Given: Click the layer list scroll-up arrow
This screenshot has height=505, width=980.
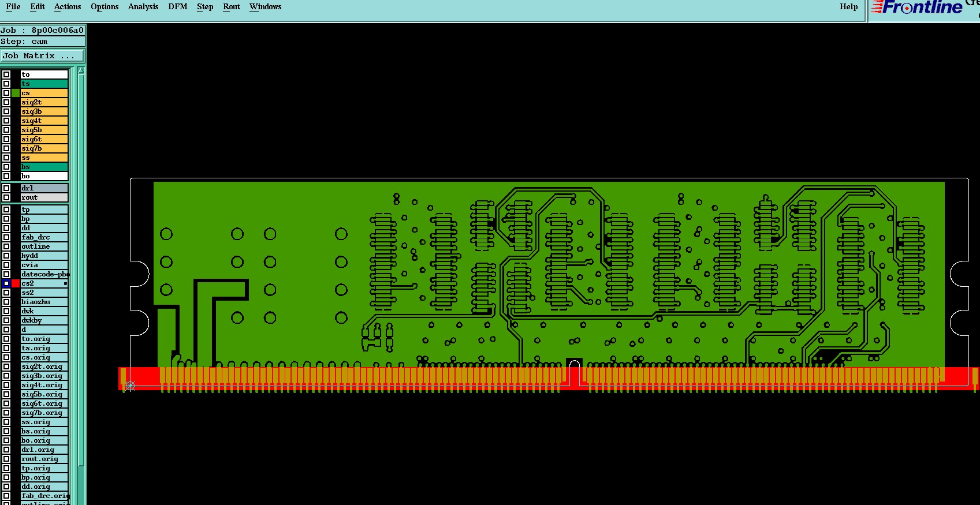Looking at the screenshot, I should (x=81, y=70).
